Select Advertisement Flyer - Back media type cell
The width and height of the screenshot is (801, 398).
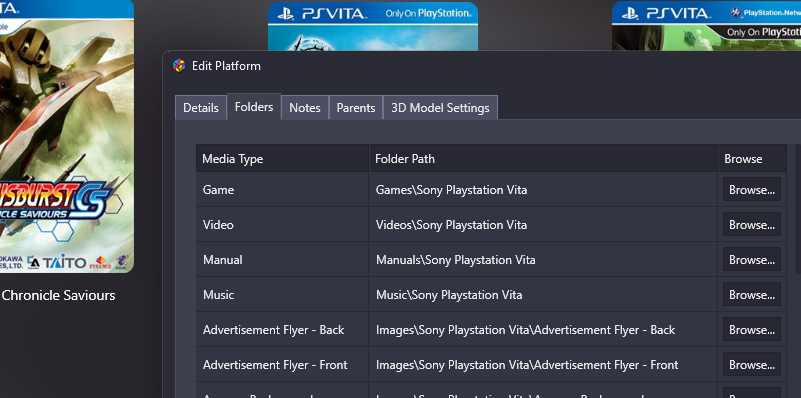(x=282, y=330)
